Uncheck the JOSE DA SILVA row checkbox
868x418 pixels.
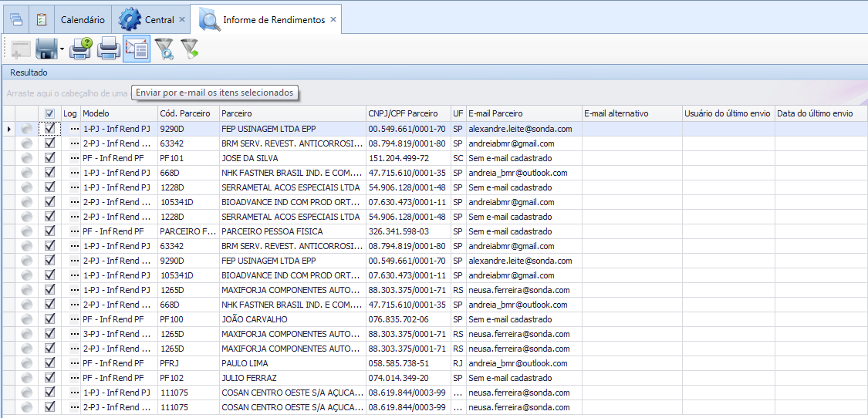click(49, 158)
